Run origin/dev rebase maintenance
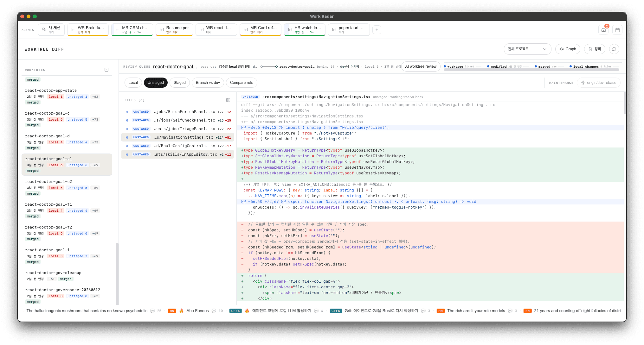Screen dimensions: 644x345 click(x=599, y=83)
